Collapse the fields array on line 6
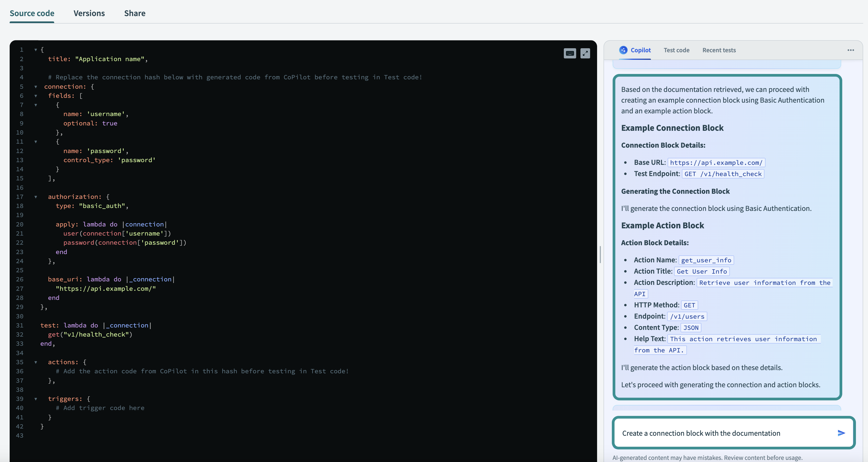The width and height of the screenshot is (868, 462). tap(36, 96)
